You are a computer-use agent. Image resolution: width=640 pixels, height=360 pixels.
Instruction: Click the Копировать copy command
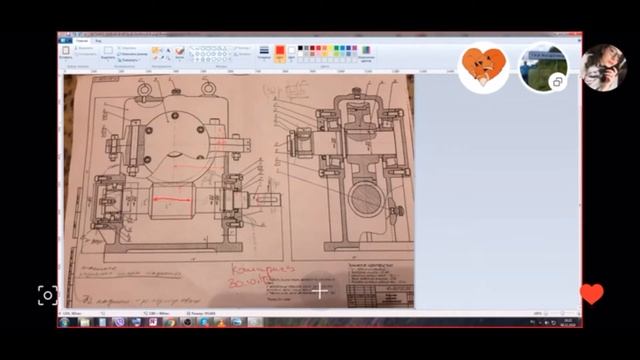[85, 54]
